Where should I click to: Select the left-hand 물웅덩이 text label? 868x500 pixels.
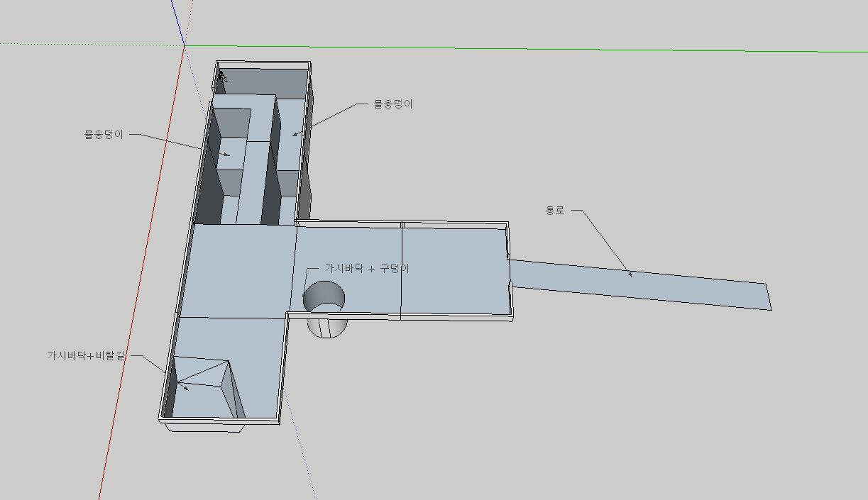coord(104,134)
